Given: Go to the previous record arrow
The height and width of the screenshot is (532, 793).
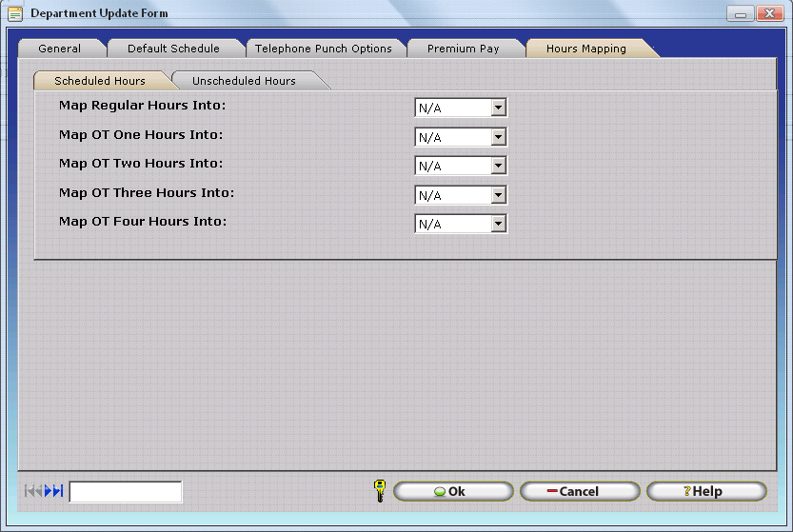Looking at the screenshot, I should pos(38,491).
